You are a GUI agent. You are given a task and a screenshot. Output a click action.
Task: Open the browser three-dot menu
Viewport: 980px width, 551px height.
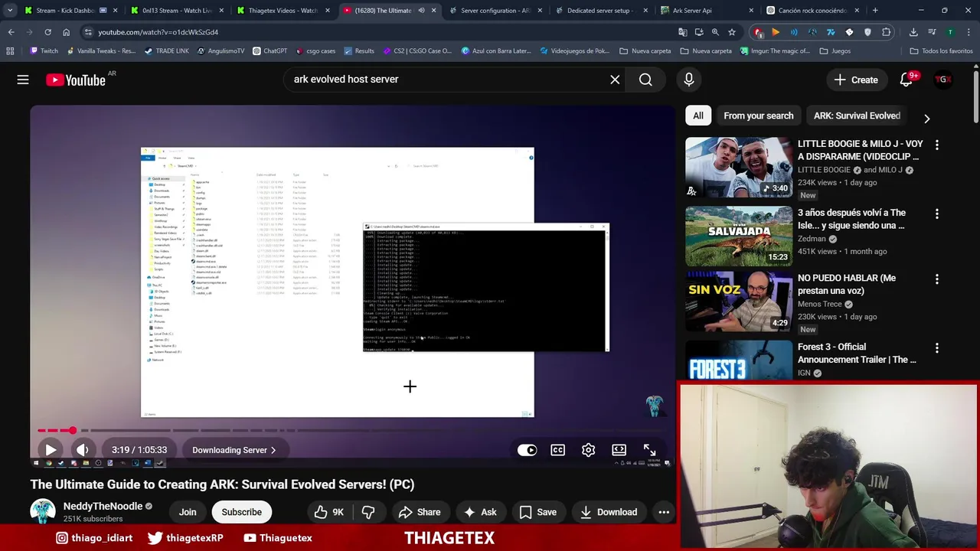(969, 32)
